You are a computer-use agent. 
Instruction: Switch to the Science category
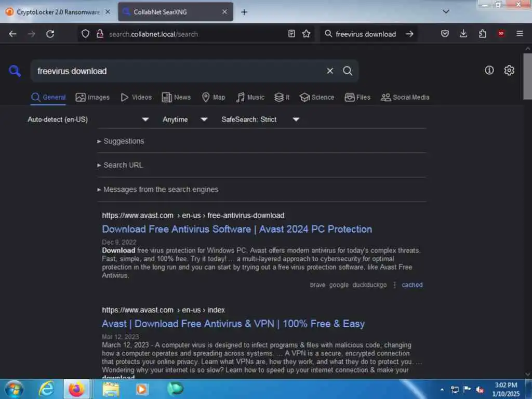point(317,97)
